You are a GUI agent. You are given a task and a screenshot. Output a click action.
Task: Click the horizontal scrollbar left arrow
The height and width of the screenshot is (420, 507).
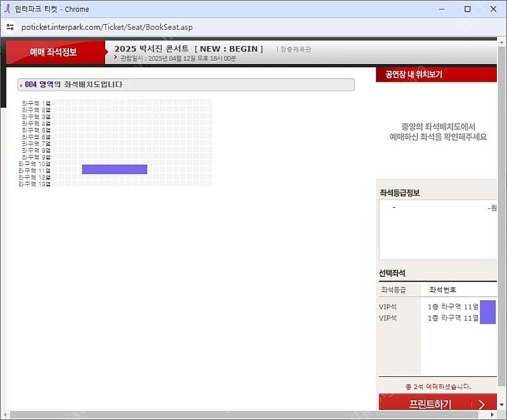pos(6,414)
